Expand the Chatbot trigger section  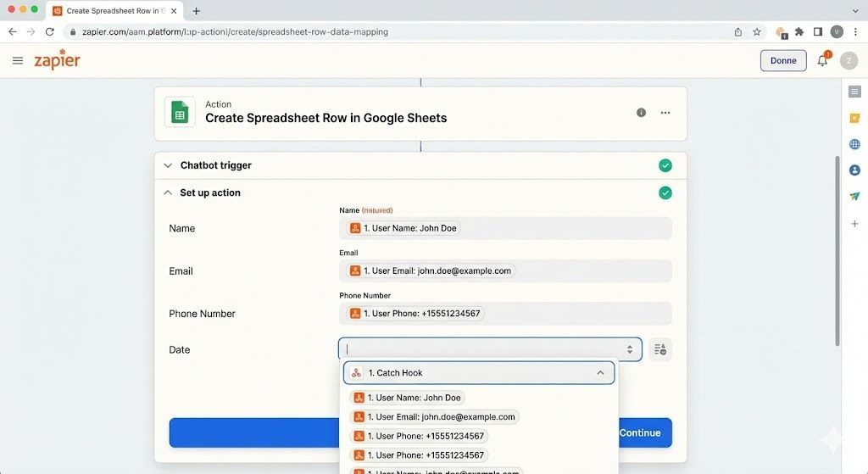pyautogui.click(x=168, y=165)
